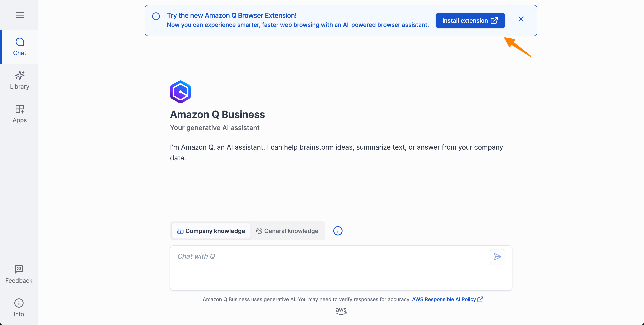Open the Library sparkle icon
The image size is (644, 325).
tap(19, 75)
